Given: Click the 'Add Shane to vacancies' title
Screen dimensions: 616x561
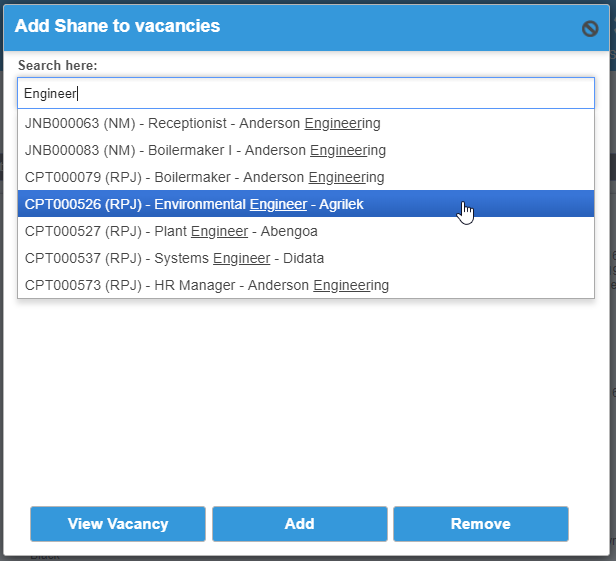Looking at the screenshot, I should (x=117, y=26).
